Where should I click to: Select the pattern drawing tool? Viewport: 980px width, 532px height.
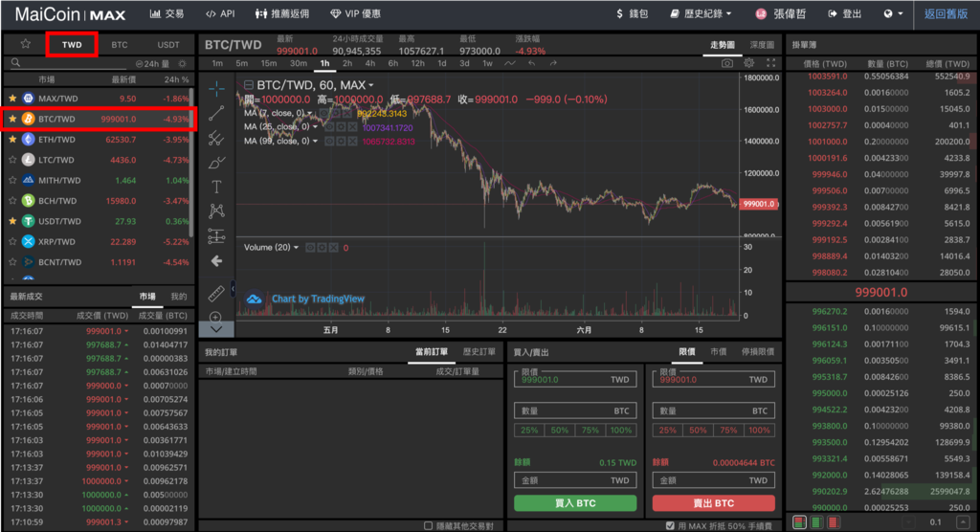(216, 211)
